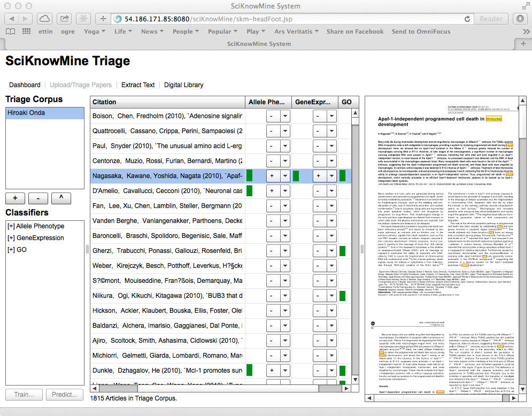This screenshot has width=532, height=416.
Task: Open the Downloads icon in Safari toolbar
Action: [520, 19]
